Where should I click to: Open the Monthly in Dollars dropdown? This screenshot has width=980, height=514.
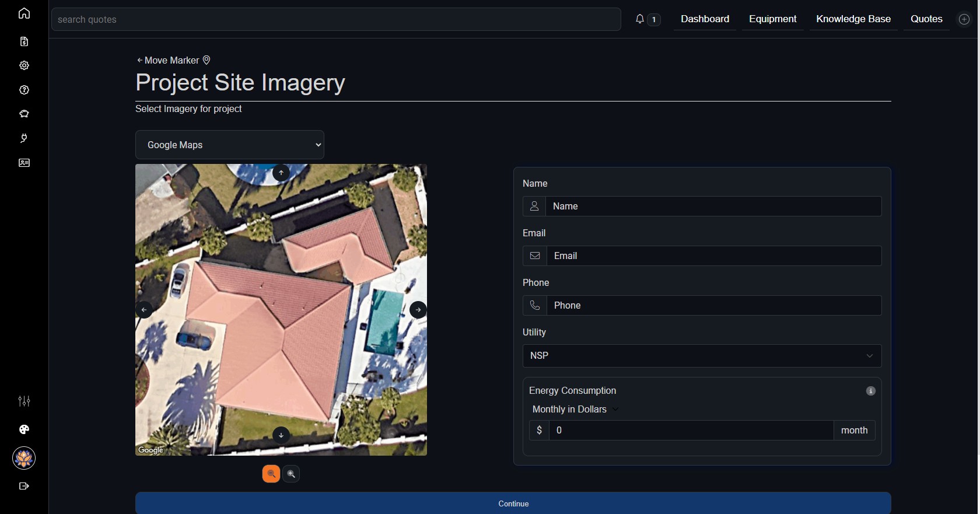(575, 410)
